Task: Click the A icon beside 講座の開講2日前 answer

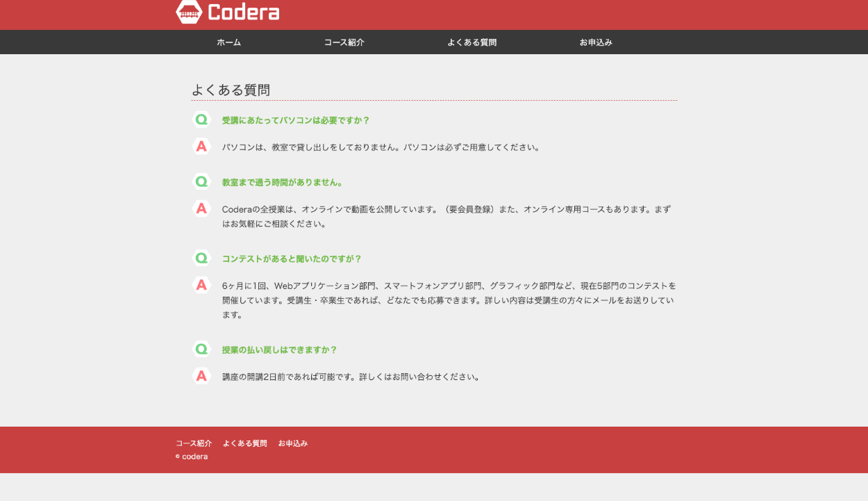Action: click(201, 376)
